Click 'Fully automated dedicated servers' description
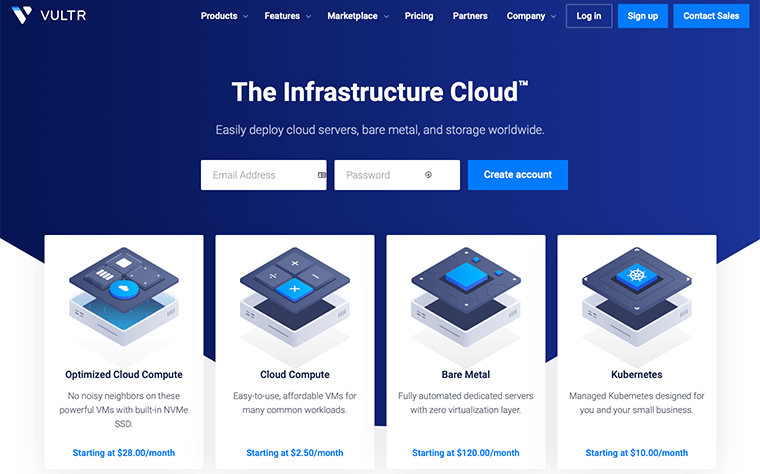Viewport: 760px width, 474px height. [x=466, y=403]
